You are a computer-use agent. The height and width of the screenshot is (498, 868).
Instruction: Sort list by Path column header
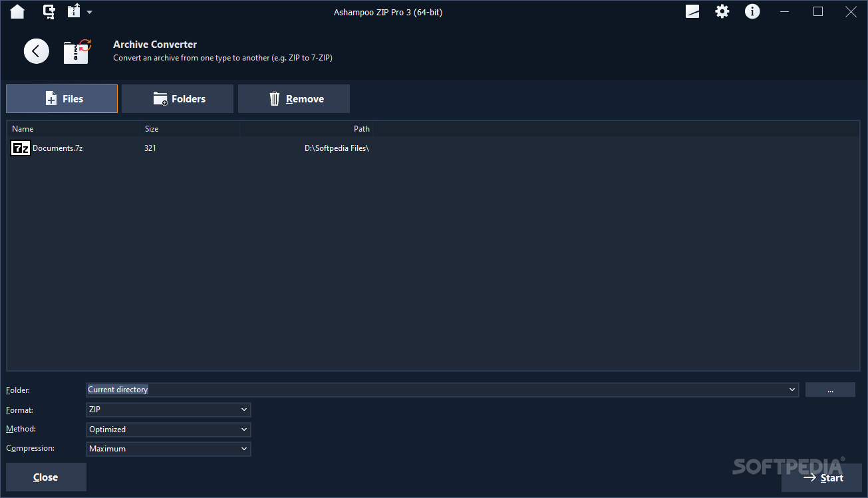306,129
